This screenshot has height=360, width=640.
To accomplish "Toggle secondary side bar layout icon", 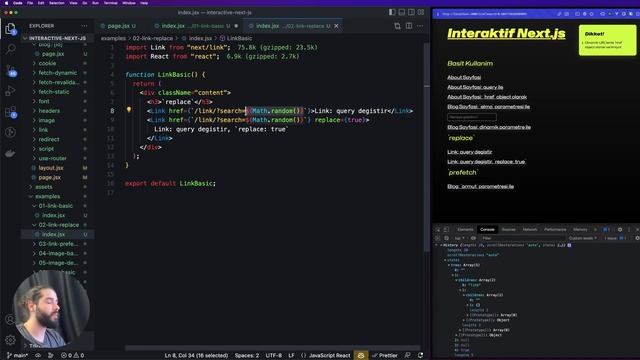I will pos(411,12).
